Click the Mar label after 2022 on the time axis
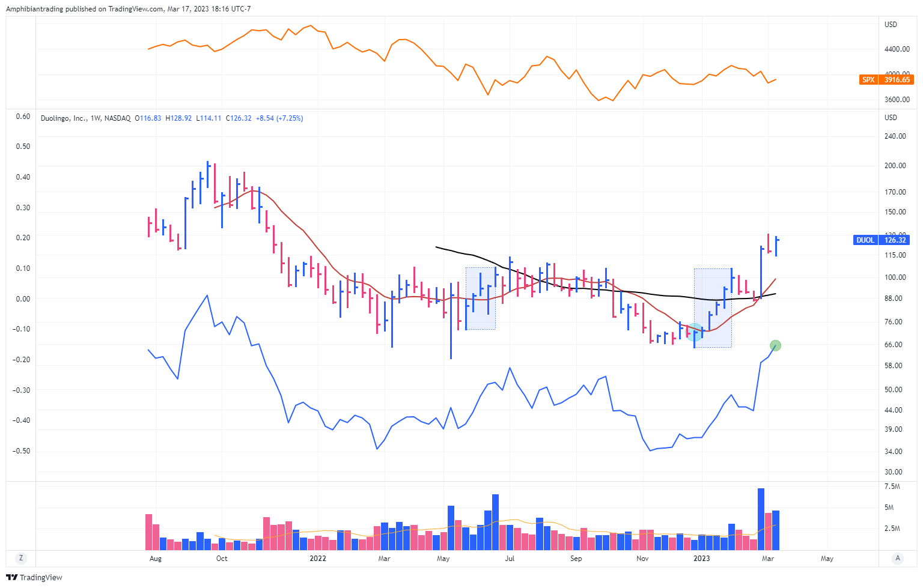The height and width of the screenshot is (588, 923). pos(384,559)
